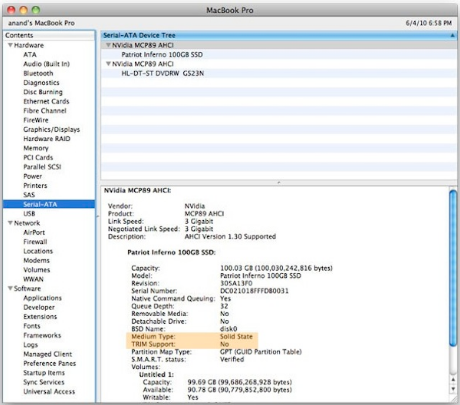Screen dimensions: 460x405
Task: Click the Contents column header
Action: (49, 35)
